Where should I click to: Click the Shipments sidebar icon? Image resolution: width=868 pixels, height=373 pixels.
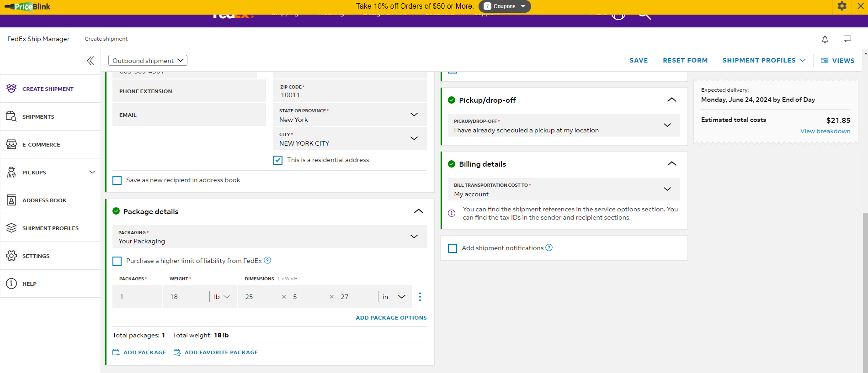pyautogui.click(x=11, y=116)
